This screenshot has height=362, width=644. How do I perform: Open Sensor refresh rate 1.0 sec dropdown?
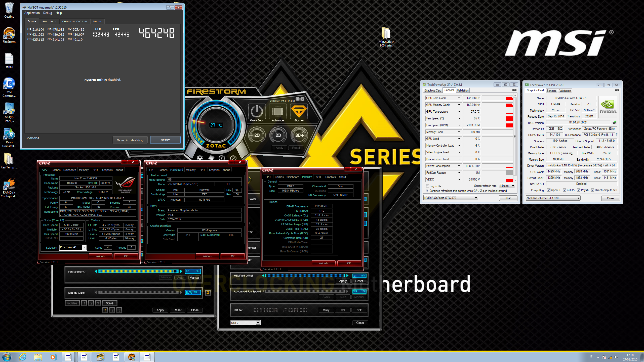tap(507, 186)
